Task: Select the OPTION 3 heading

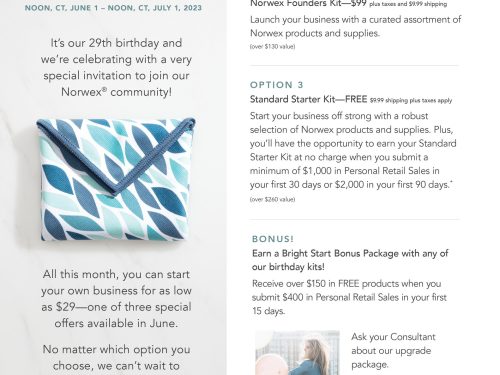Action: point(277,85)
